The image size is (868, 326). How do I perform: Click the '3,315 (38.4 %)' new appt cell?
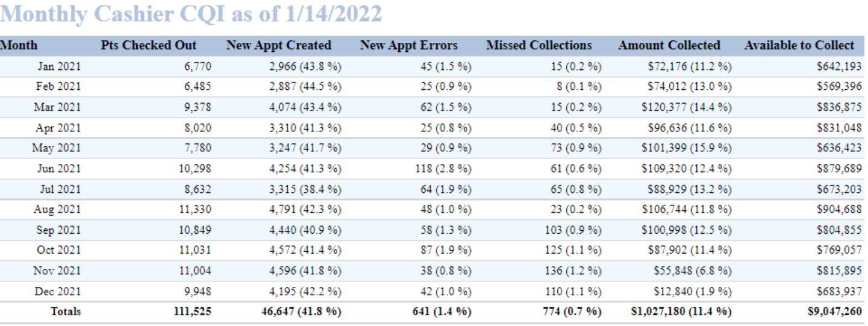(305, 189)
